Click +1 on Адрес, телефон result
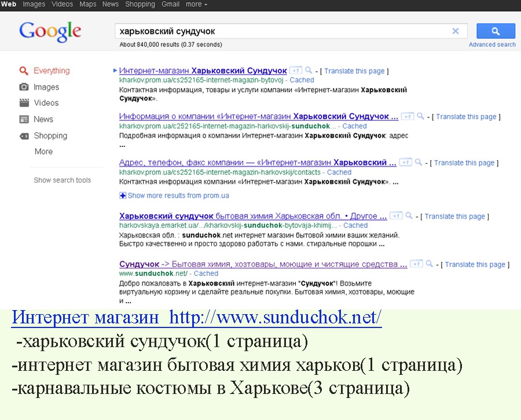 [x=405, y=163]
